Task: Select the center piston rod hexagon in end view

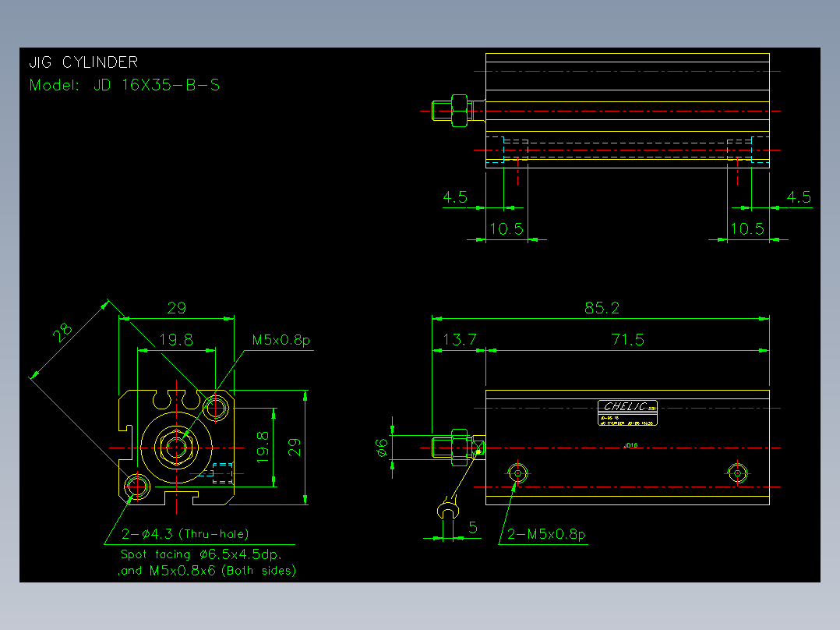Action: click(x=176, y=448)
